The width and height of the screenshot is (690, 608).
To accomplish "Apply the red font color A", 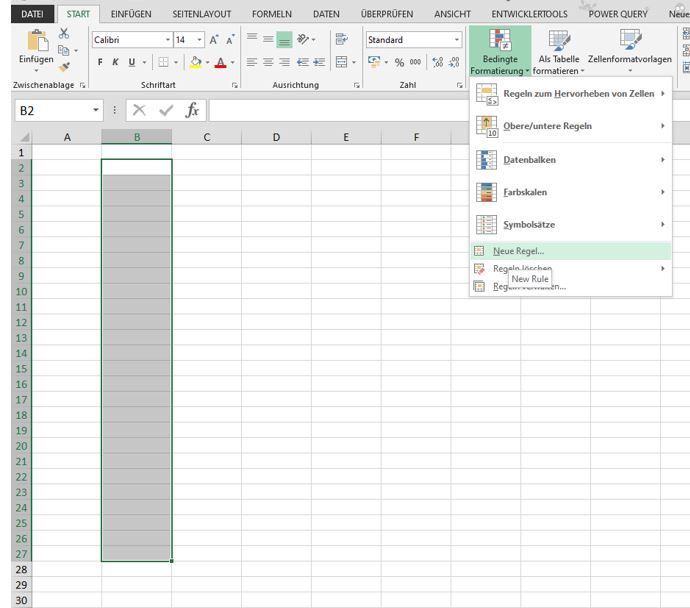I will pos(221,62).
